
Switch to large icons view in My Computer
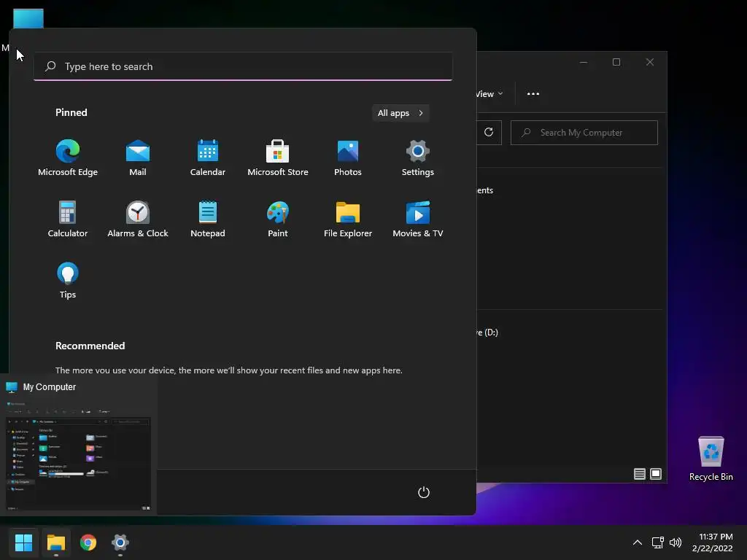(x=656, y=474)
